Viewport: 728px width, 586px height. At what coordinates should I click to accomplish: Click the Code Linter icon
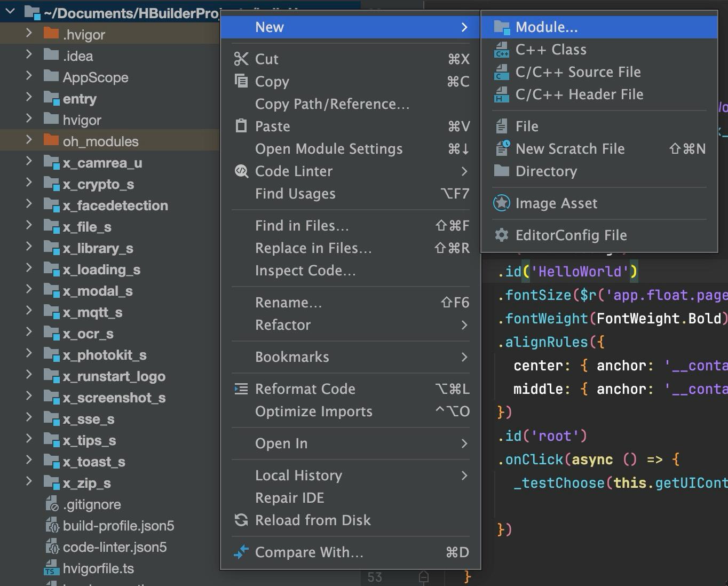241,171
